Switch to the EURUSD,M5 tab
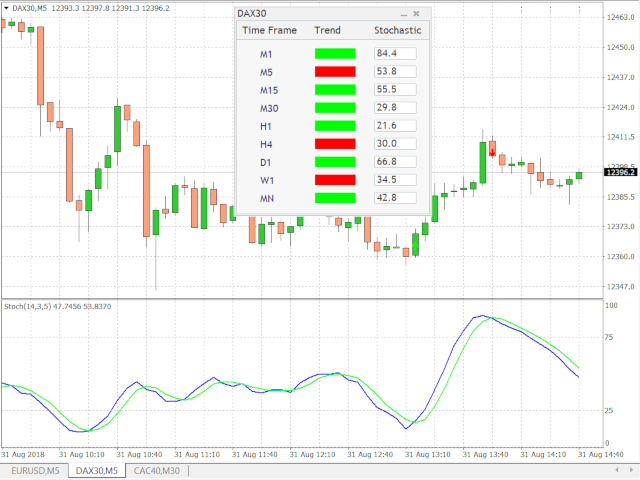This screenshot has height=480, width=640. 35,471
